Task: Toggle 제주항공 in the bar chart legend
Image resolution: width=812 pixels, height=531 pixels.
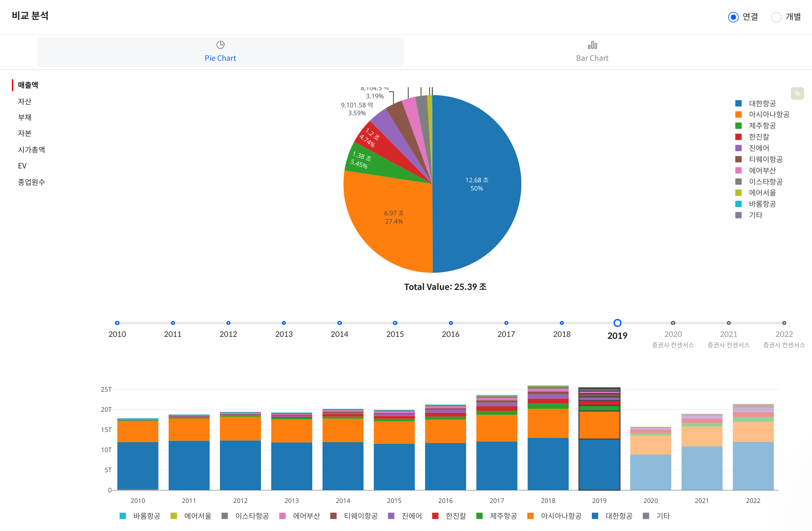Action: pos(496,516)
